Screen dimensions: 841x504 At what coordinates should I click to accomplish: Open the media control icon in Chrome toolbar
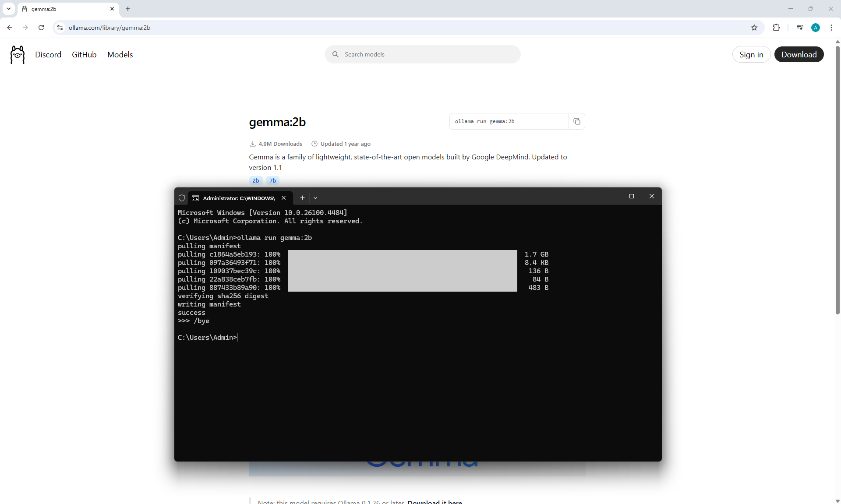coord(799,28)
